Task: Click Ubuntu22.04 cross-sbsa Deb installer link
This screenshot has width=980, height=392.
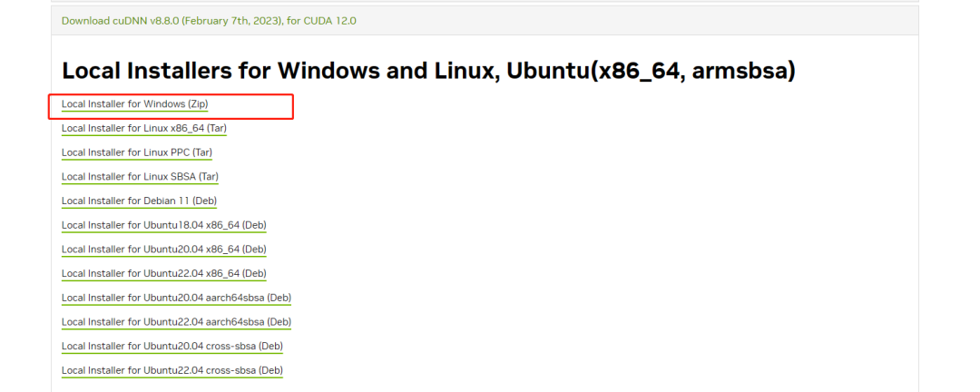Action: click(172, 370)
